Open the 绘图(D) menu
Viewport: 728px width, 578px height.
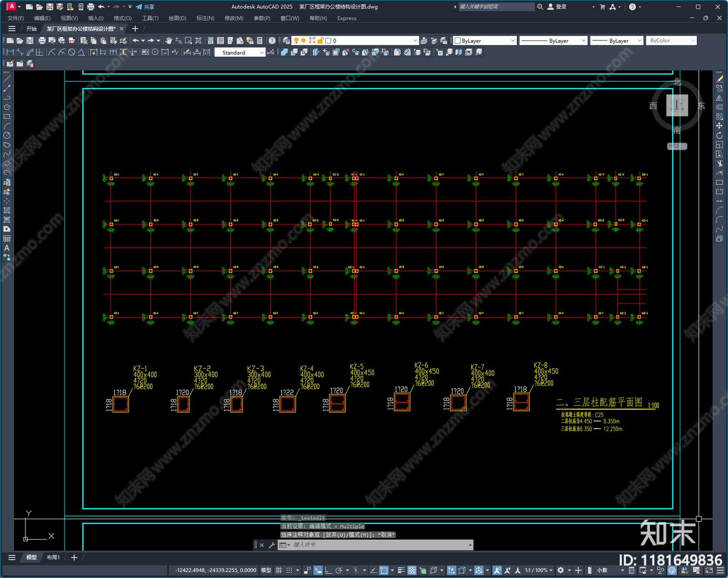pos(177,18)
